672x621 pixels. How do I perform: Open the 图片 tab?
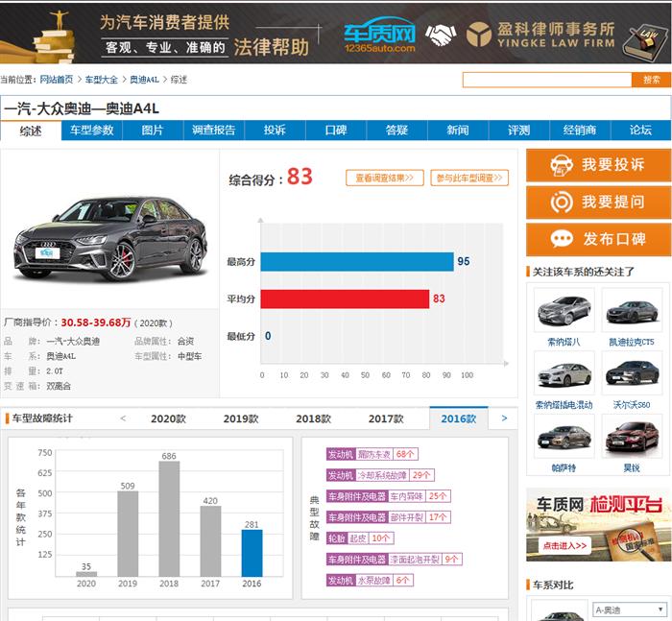153,131
